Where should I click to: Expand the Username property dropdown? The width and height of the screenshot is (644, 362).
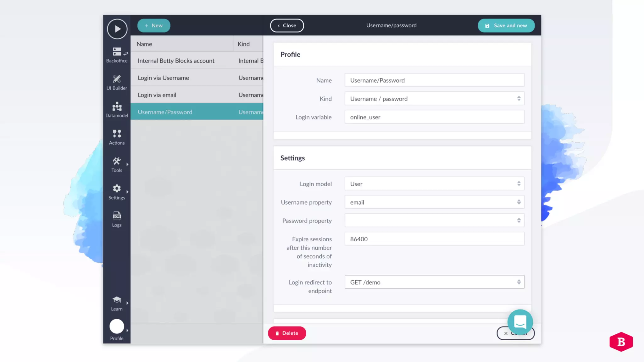pyautogui.click(x=434, y=202)
